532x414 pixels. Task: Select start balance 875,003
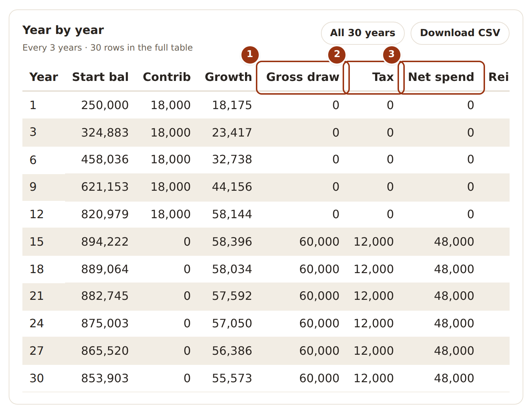coord(105,323)
